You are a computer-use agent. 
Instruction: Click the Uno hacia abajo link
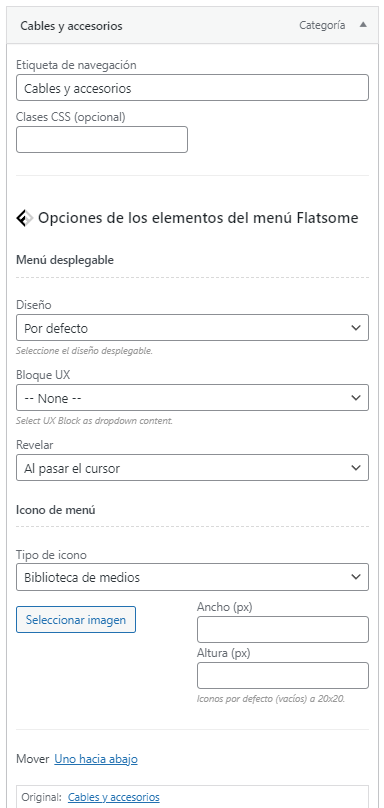pyautogui.click(x=96, y=759)
